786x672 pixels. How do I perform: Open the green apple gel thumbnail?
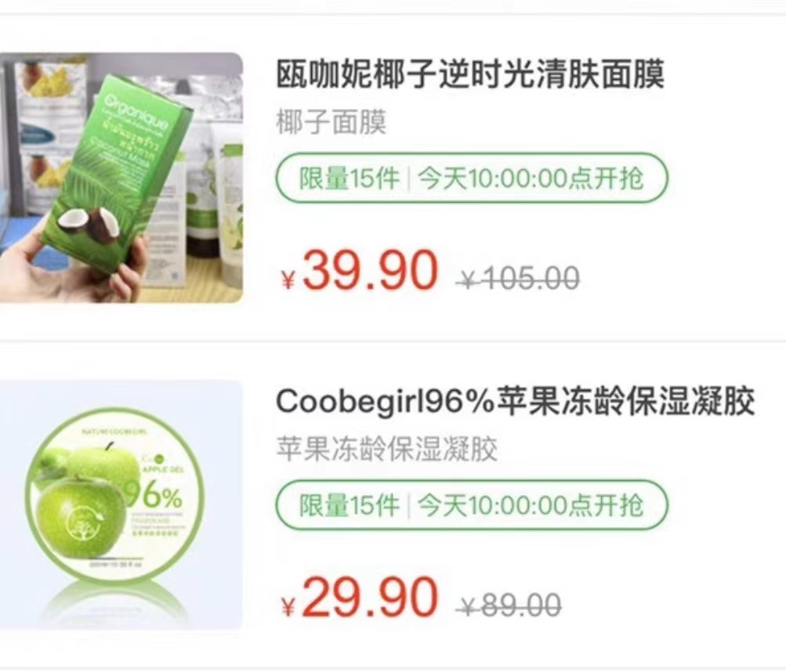click(121, 504)
